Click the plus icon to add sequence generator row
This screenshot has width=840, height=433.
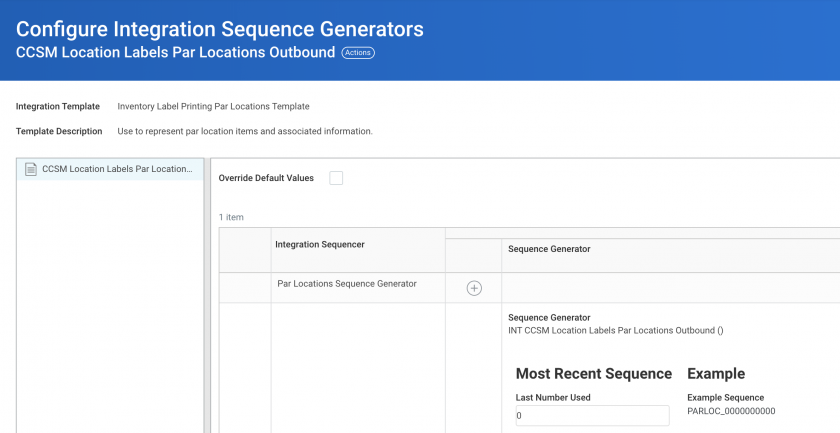[x=474, y=288]
